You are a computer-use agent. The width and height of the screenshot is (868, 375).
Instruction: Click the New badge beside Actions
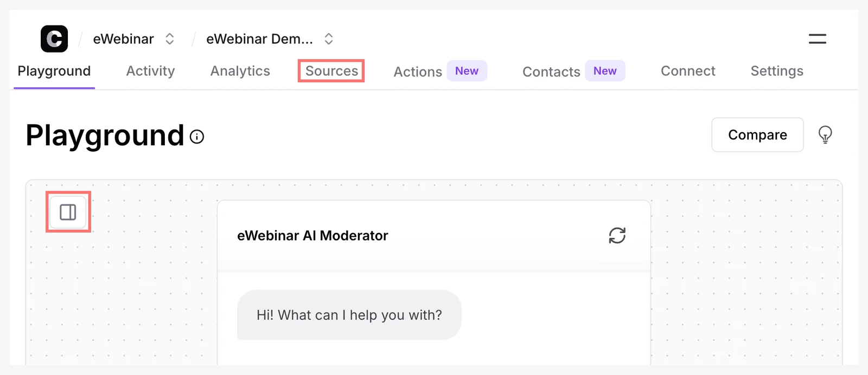[x=467, y=71]
